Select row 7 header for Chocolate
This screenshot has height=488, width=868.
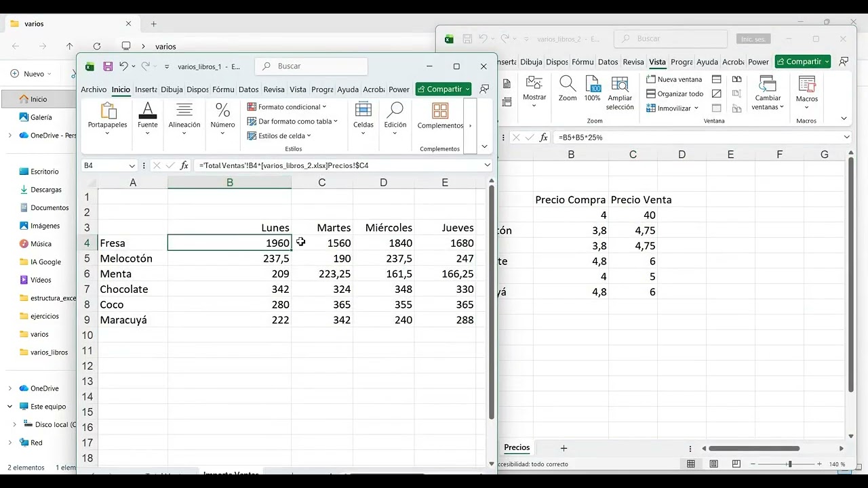87,289
